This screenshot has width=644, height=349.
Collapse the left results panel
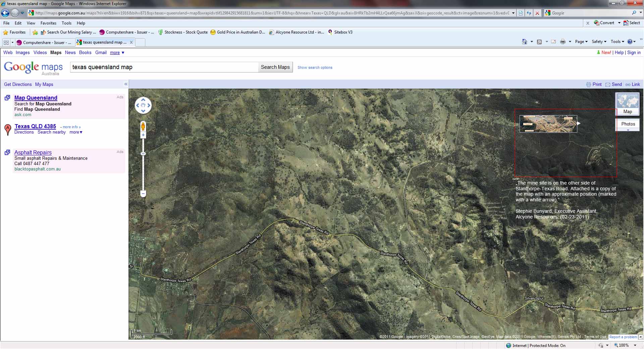point(126,84)
